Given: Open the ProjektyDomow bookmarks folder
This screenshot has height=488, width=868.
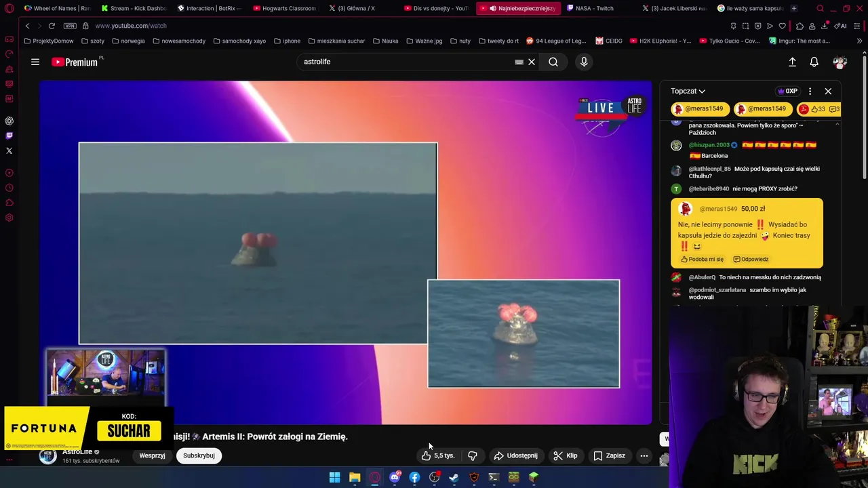Looking at the screenshot, I should pos(49,41).
